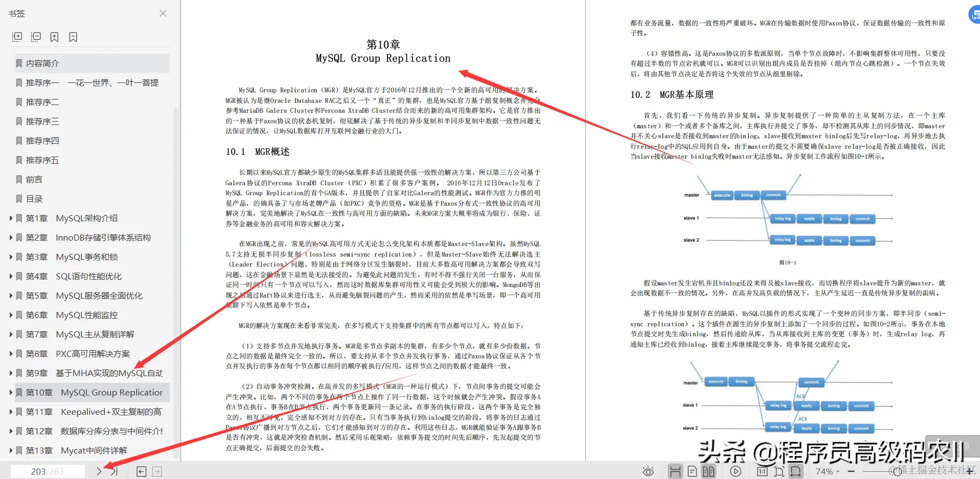Toggle continuous scrolling layout icon
980x479 pixels.
675,471
